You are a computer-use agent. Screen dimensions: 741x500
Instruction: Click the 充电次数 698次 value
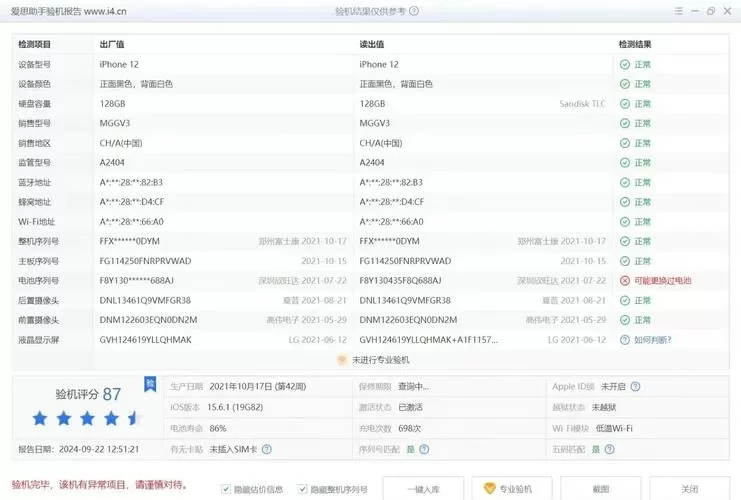click(x=409, y=429)
